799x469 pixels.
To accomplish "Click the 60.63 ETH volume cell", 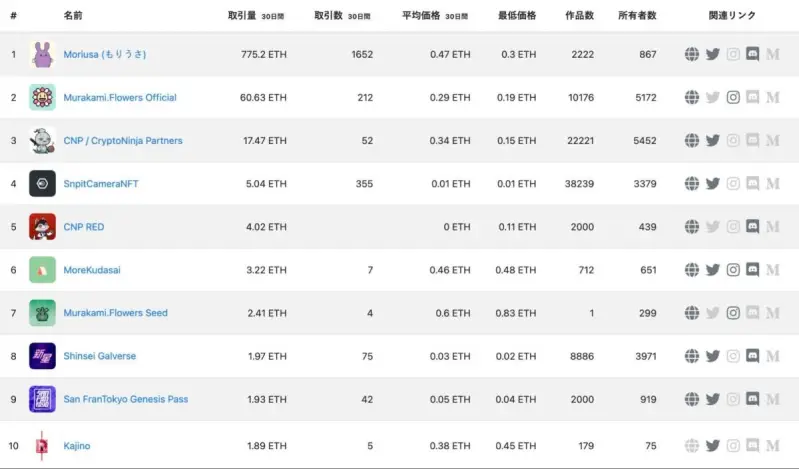I will click(x=263, y=97).
